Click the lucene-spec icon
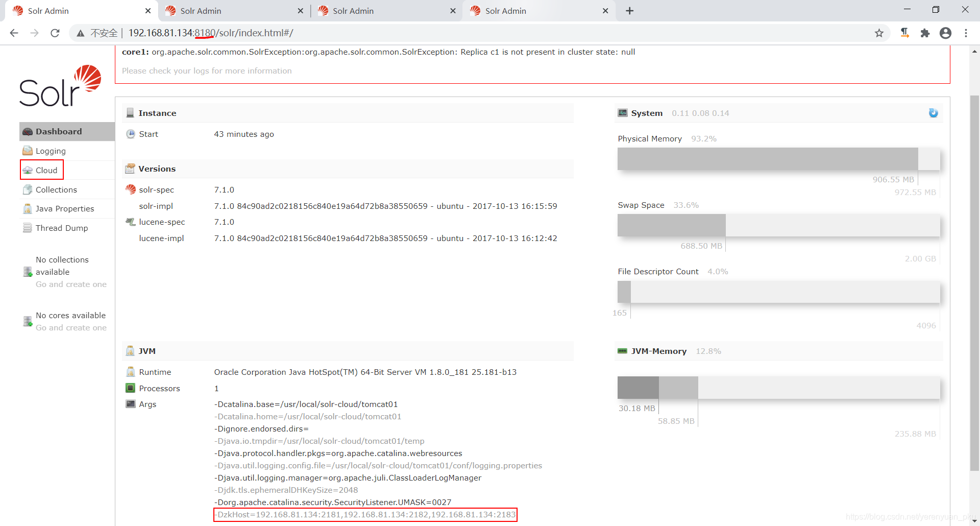This screenshot has height=526, width=980. pos(130,222)
